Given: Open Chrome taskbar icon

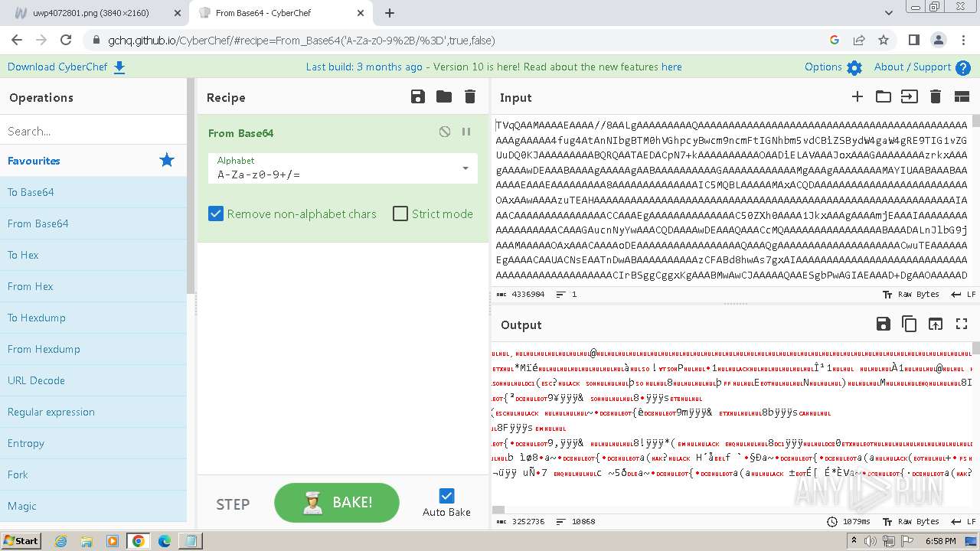Looking at the screenshot, I should click(x=138, y=541).
